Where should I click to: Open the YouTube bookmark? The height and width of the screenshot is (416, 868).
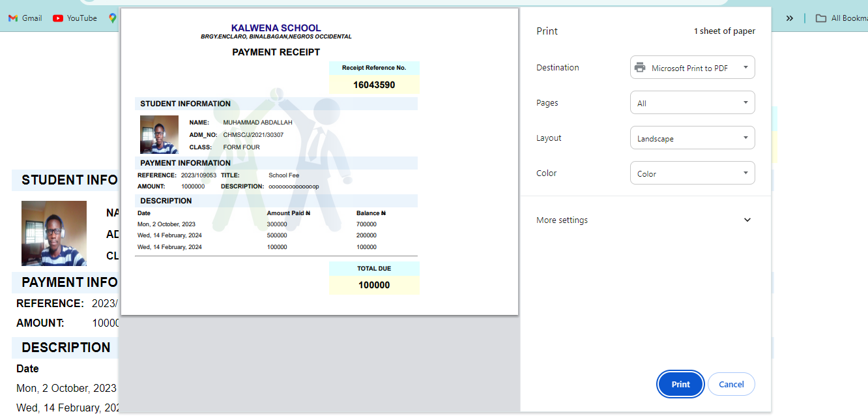[75, 18]
